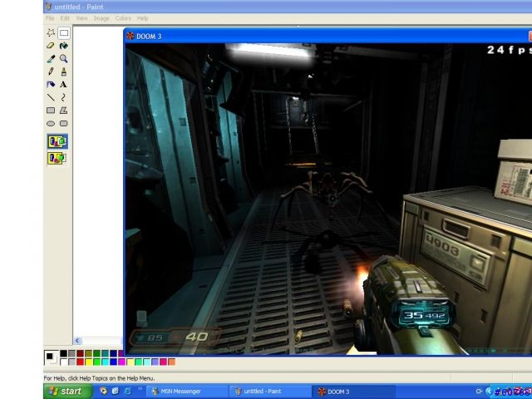This screenshot has width=532, height=399.
Task: Click the Paint status bar help text
Action: (99, 378)
